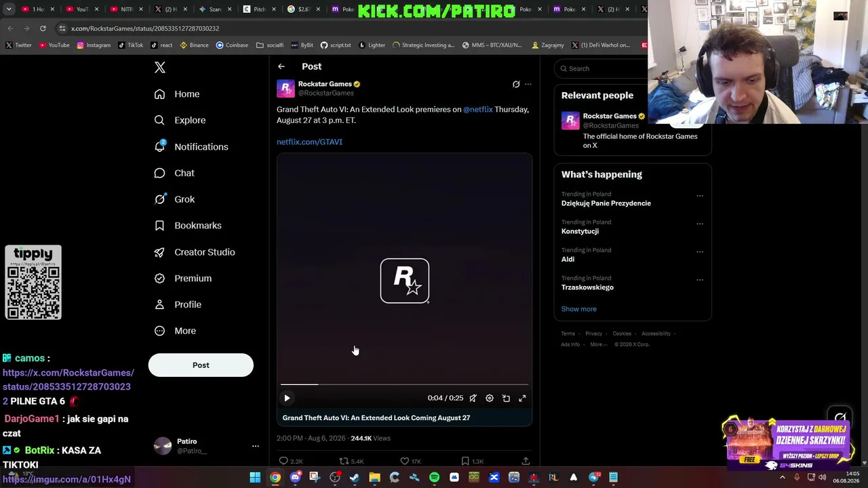Open the socialfi bookmarks folder
The height and width of the screenshot is (488, 868).
pos(270,45)
